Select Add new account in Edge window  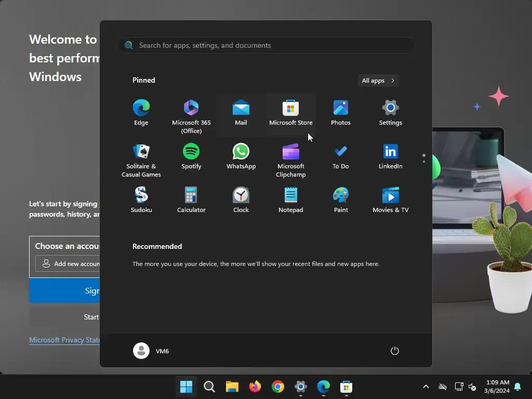pos(68,263)
